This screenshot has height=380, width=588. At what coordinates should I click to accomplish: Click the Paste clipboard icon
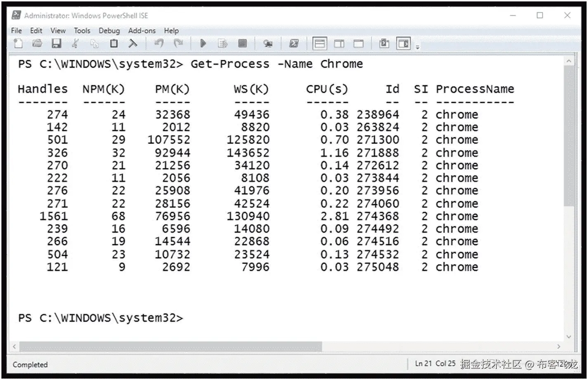114,43
